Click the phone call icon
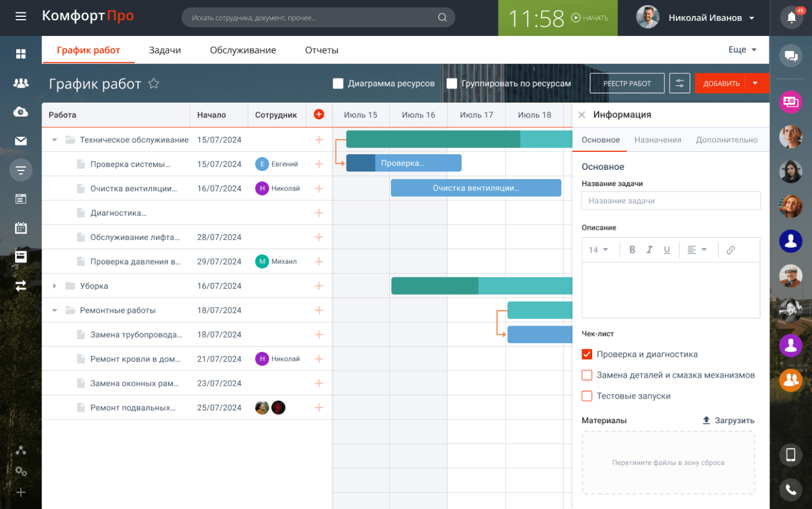The height and width of the screenshot is (509, 812). pos(791,489)
